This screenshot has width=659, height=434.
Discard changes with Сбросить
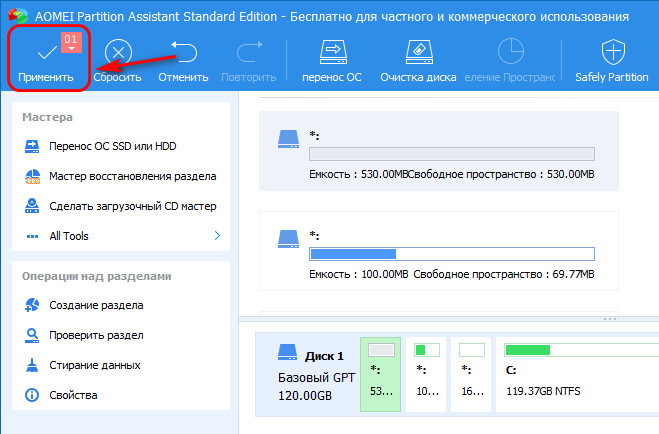117,61
